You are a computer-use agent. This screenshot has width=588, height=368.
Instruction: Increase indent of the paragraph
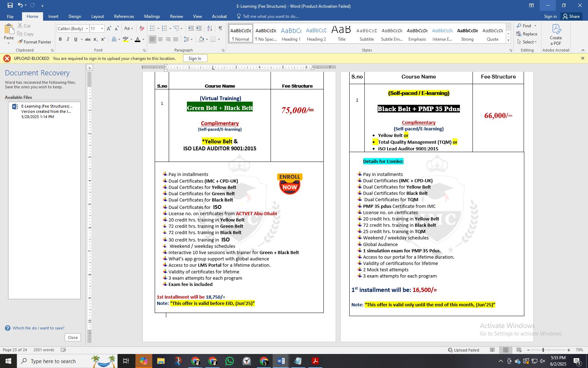tap(199, 28)
